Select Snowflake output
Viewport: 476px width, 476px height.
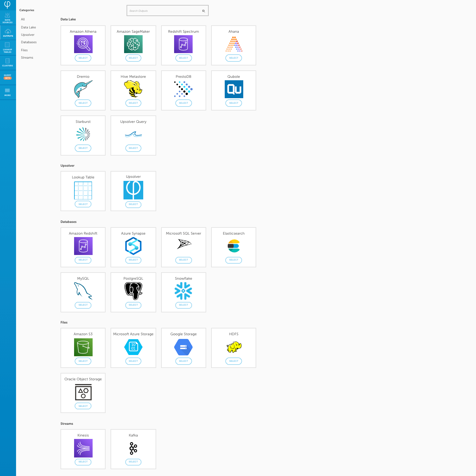[x=183, y=305]
